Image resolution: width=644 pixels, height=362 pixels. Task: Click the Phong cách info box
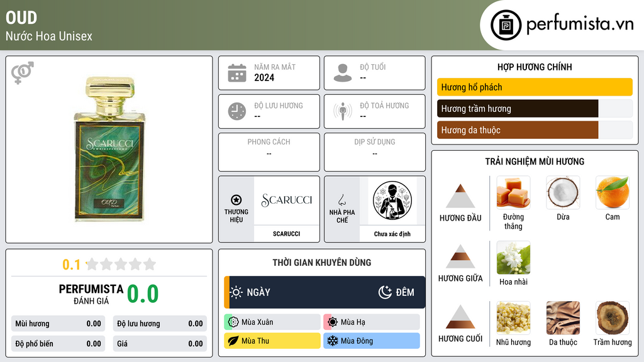269,152
